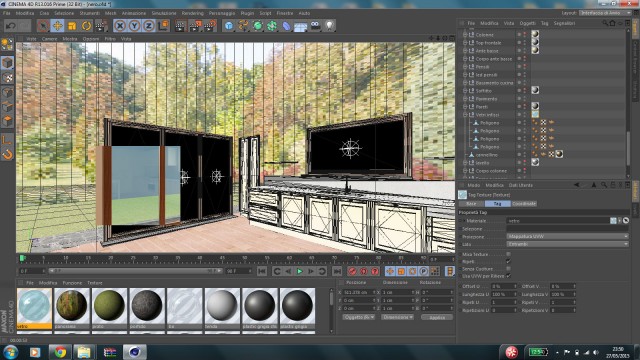The width and height of the screenshot is (640, 360).
Task: Toggle the Ripeti checkbox
Action: 508,261
